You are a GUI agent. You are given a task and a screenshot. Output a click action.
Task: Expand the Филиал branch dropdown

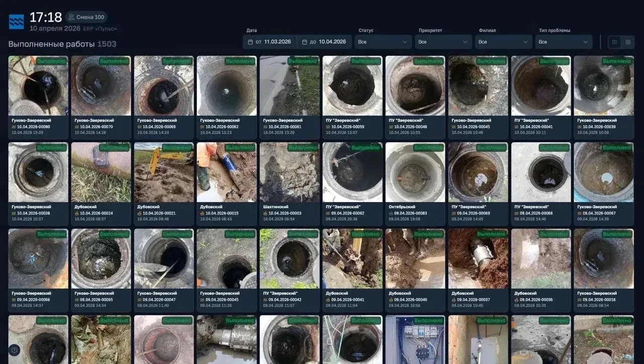click(503, 42)
